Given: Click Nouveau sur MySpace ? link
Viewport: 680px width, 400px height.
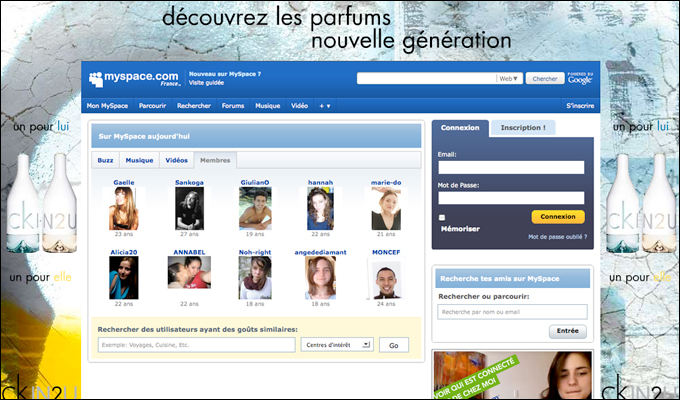Looking at the screenshot, I should tap(225, 74).
